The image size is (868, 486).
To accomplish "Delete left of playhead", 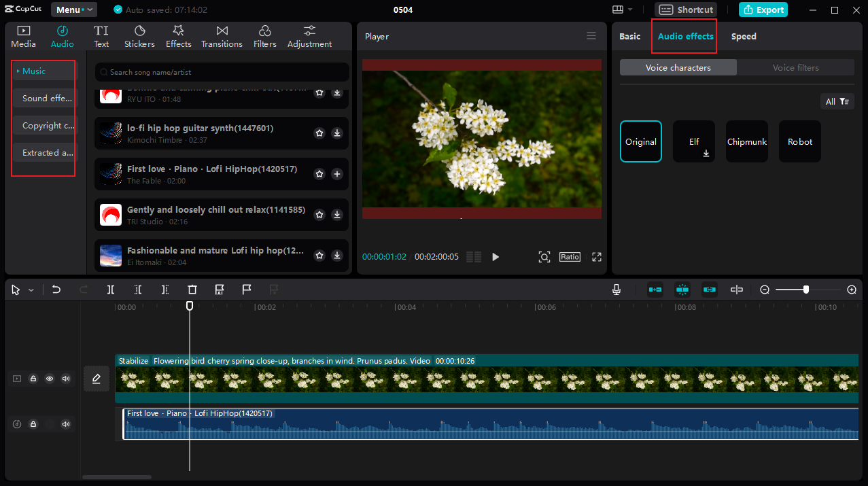I will [138, 290].
